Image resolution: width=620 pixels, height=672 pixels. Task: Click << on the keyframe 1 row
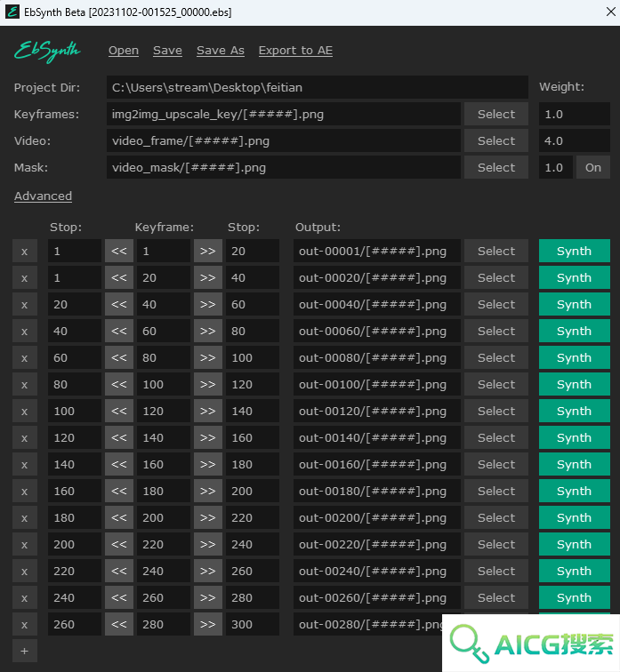(119, 252)
